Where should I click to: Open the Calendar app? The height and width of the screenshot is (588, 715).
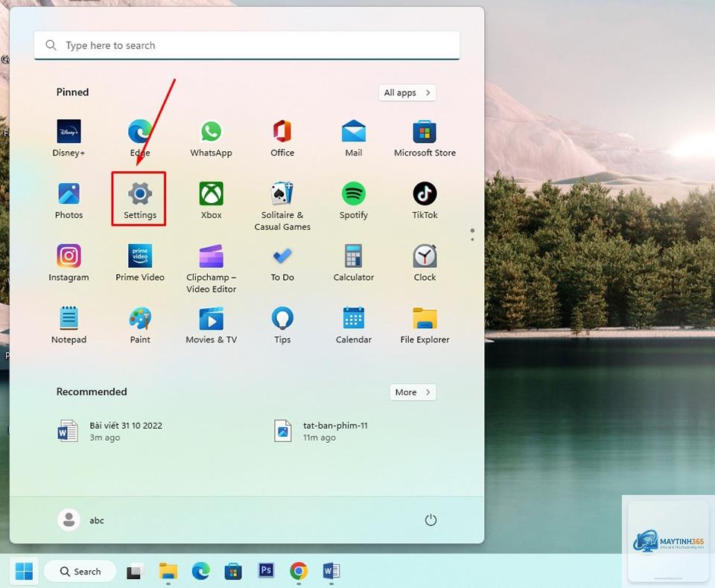point(353,325)
